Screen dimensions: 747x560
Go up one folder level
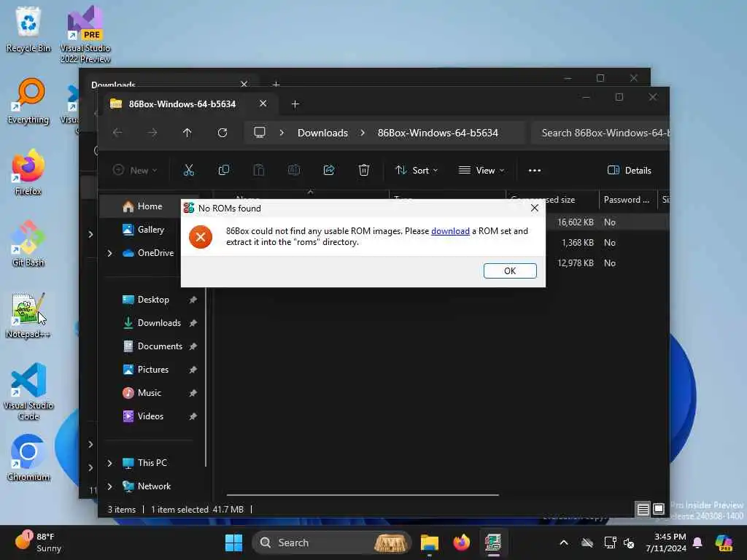(x=187, y=133)
